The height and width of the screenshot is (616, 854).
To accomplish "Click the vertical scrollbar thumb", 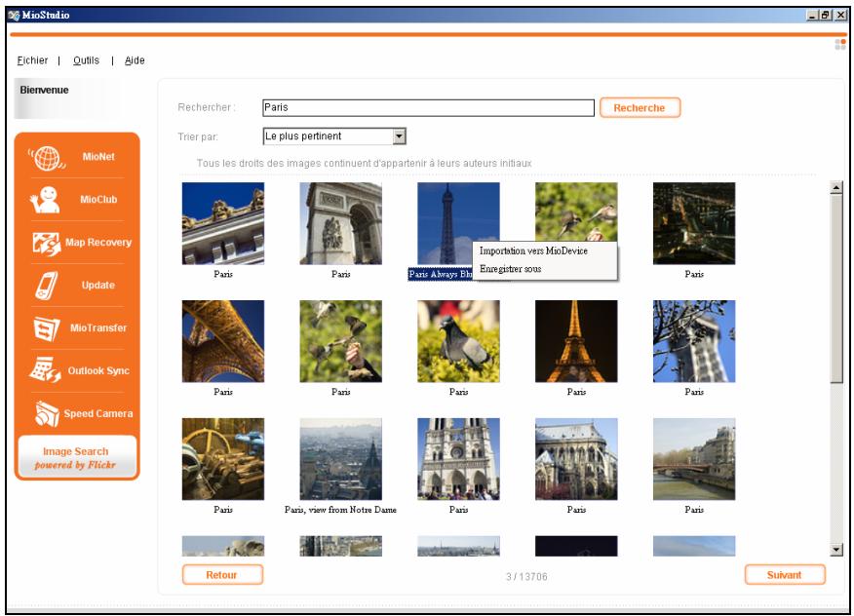I will pos(836,289).
